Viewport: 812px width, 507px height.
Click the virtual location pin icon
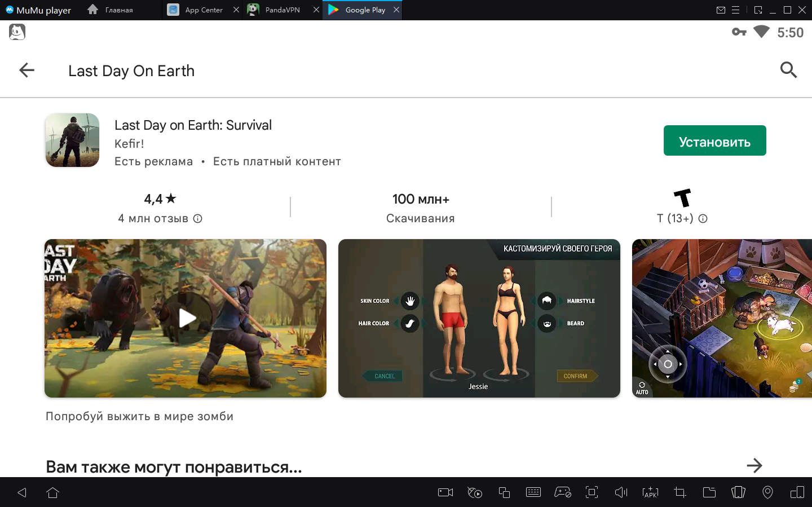pyautogui.click(x=767, y=492)
